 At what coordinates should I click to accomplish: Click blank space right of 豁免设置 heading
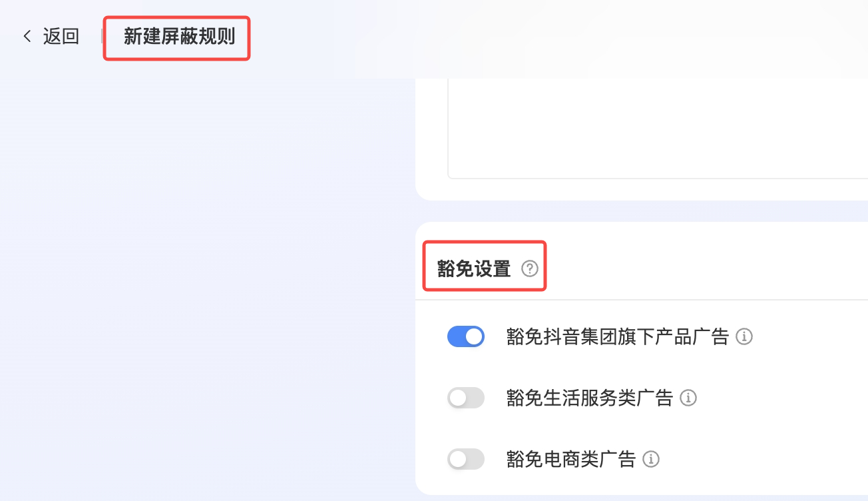699,268
